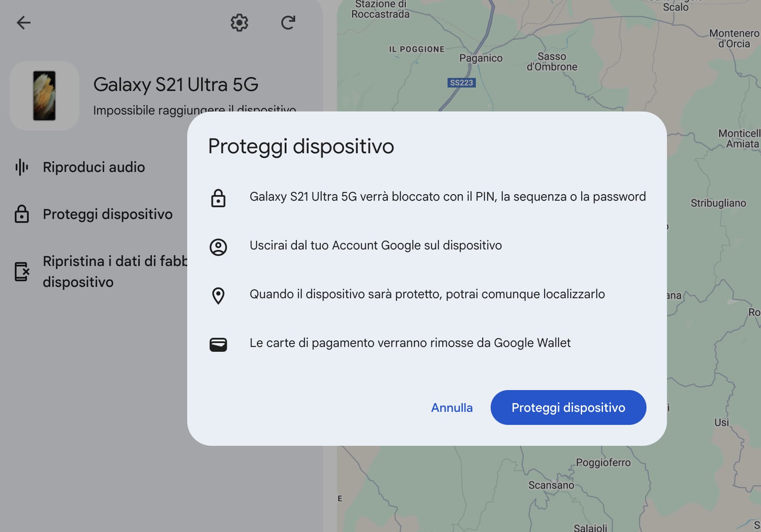The image size is (761, 532).
Task: Click Scansano label on the map
Action: pyautogui.click(x=551, y=485)
